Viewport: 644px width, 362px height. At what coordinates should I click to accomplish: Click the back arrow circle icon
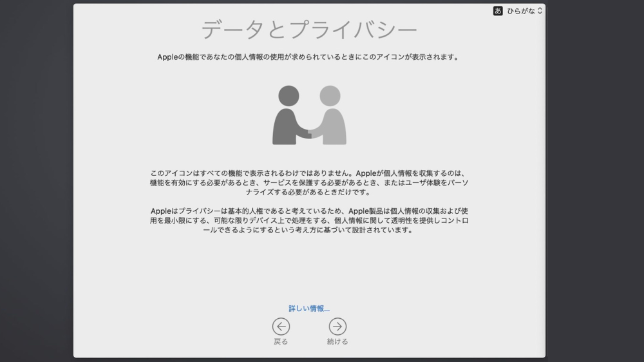point(281,327)
